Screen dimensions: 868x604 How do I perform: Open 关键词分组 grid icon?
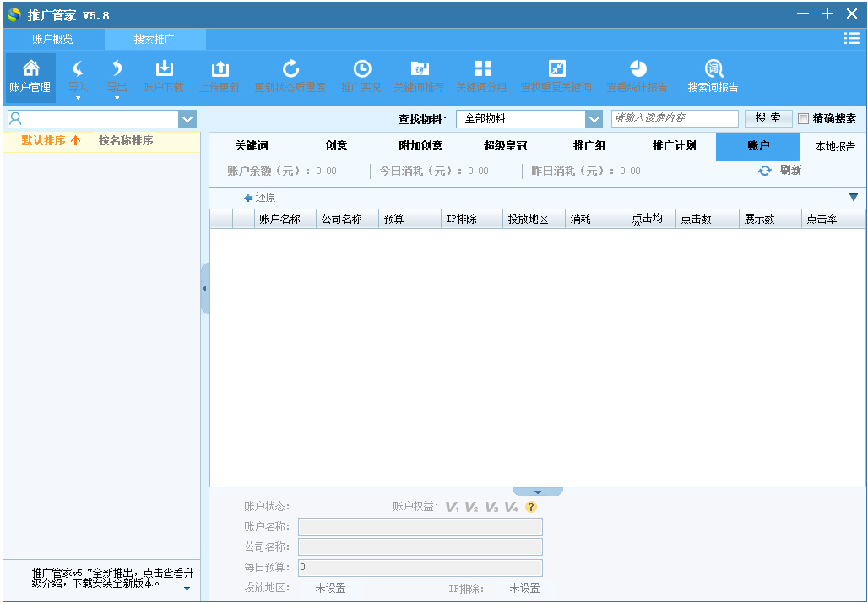(x=482, y=69)
